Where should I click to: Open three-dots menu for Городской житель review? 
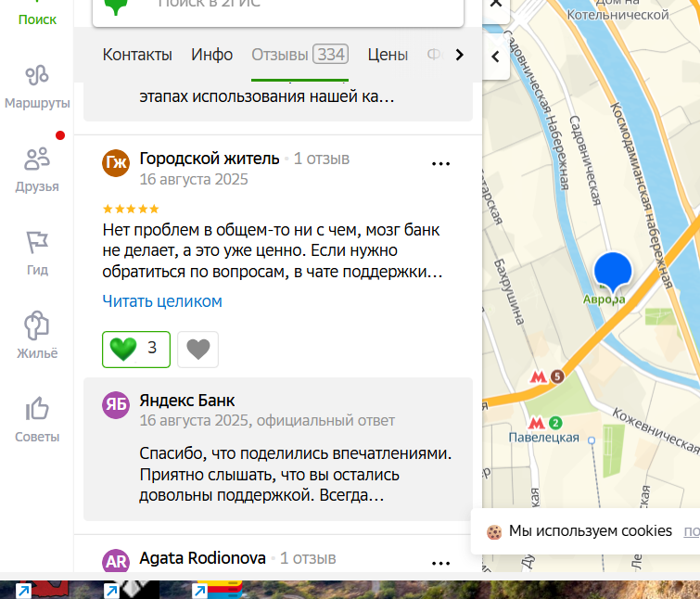coord(440,164)
